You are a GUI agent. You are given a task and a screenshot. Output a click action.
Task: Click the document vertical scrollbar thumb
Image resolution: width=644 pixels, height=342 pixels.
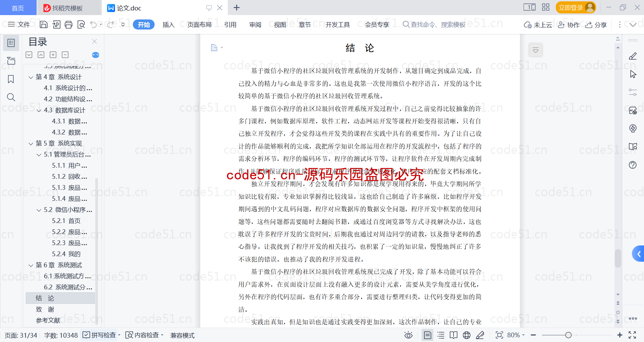click(x=618, y=258)
